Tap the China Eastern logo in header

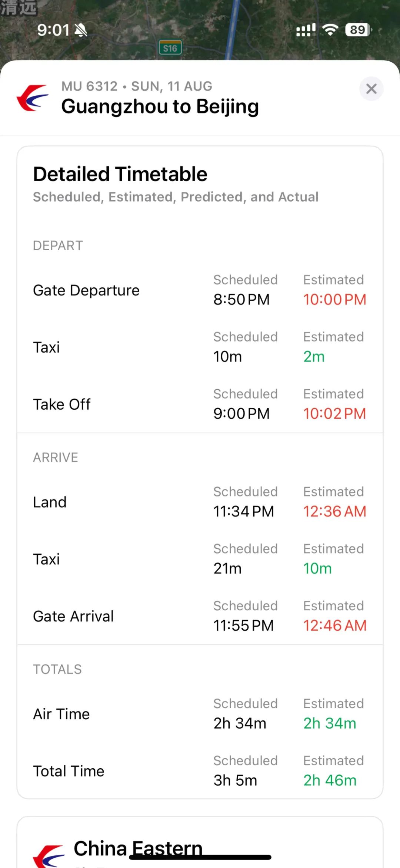pos(33,98)
